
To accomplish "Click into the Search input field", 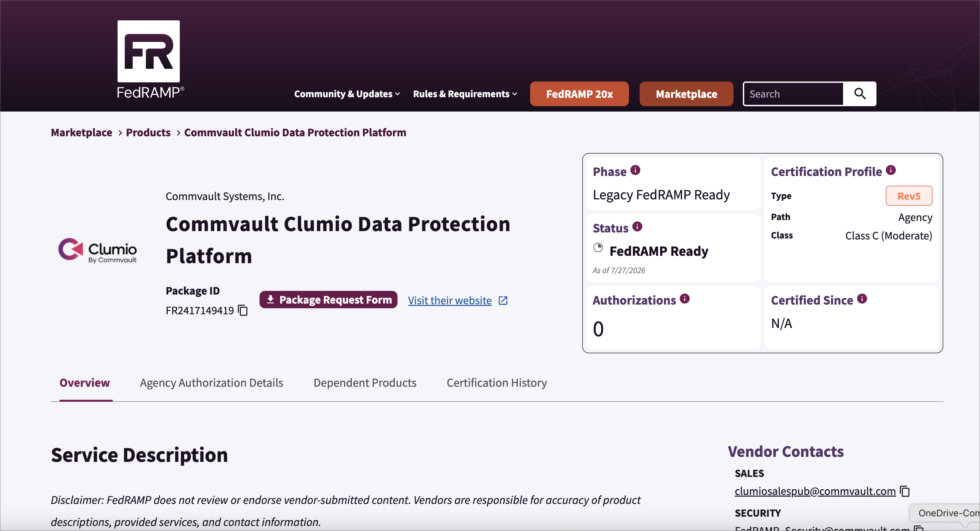I will click(x=793, y=94).
